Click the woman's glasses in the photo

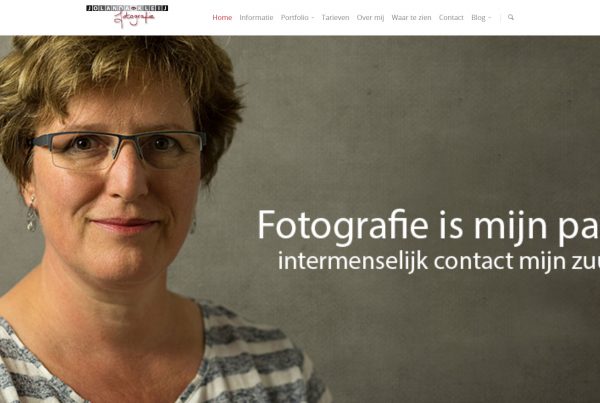click(117, 149)
